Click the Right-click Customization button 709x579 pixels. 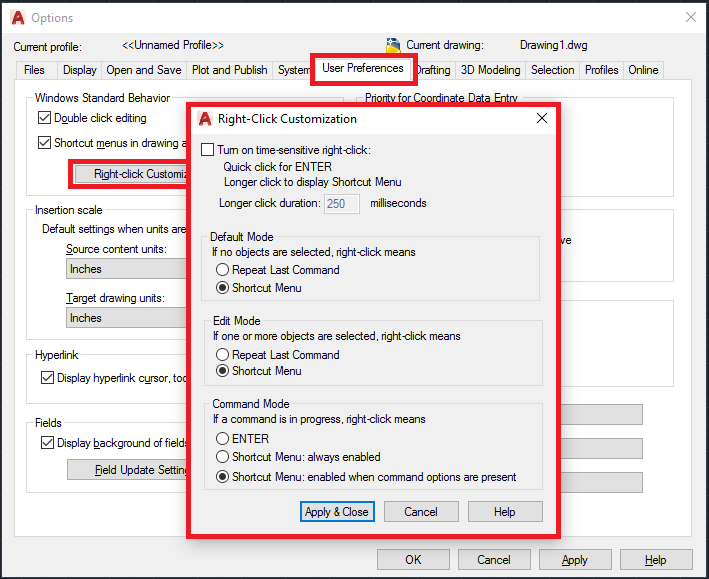pos(131,174)
